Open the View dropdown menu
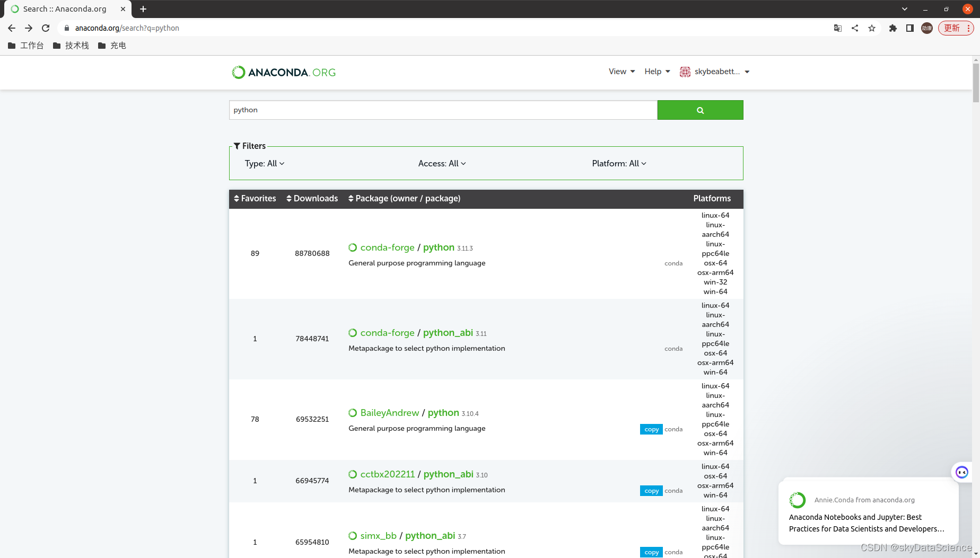 [622, 72]
